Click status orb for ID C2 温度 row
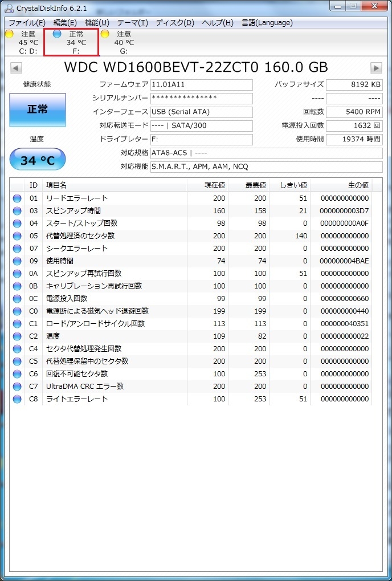392x581 pixels. (x=17, y=336)
